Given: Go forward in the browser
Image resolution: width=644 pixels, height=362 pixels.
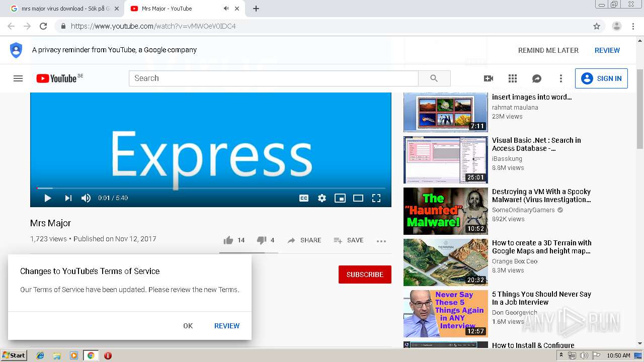Looking at the screenshot, I should tap(27, 26).
